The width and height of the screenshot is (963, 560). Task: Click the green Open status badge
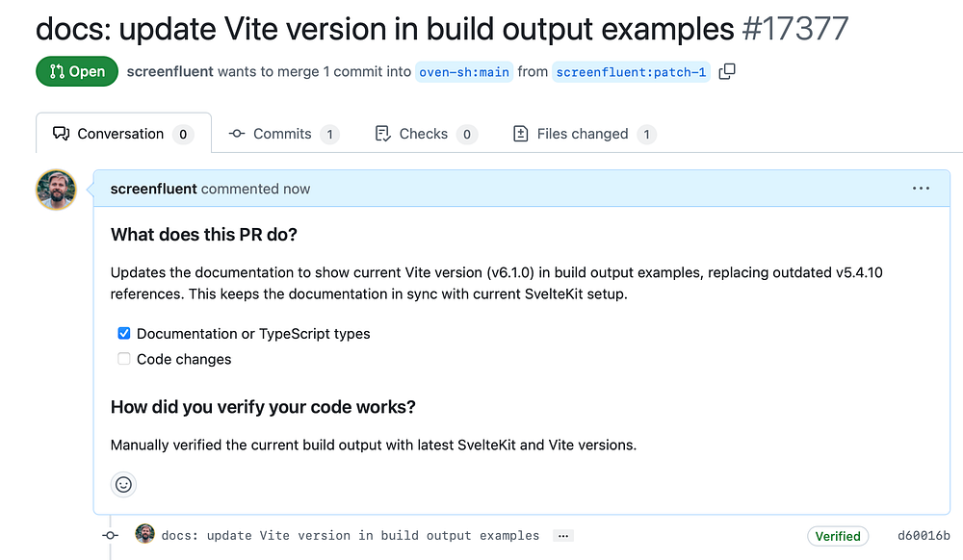pyautogui.click(x=77, y=72)
